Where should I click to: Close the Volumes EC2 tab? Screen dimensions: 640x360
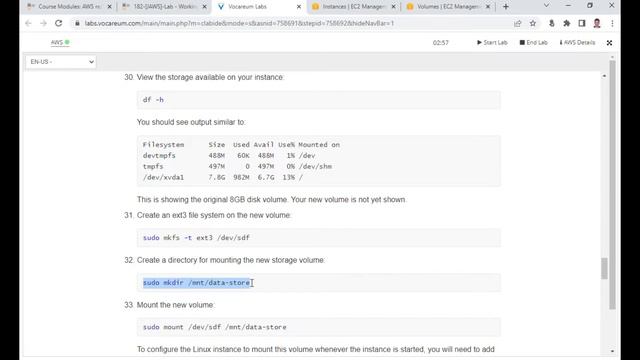(x=488, y=7)
